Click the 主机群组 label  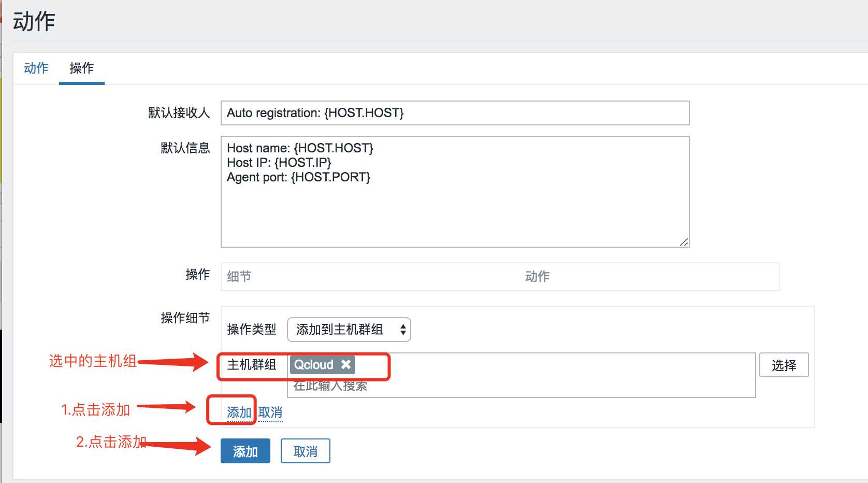pyautogui.click(x=252, y=365)
